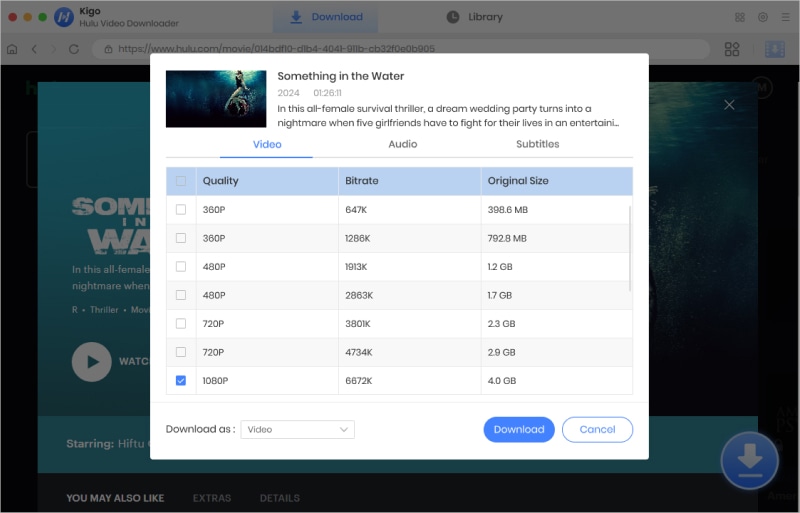Switch to the Subtitles tab
This screenshot has width=800, height=513.
tap(537, 144)
